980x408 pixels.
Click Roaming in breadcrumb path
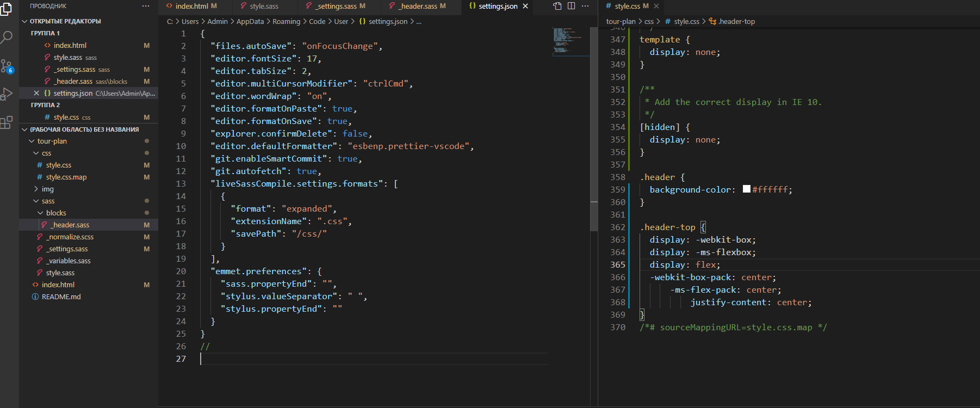pyautogui.click(x=286, y=21)
